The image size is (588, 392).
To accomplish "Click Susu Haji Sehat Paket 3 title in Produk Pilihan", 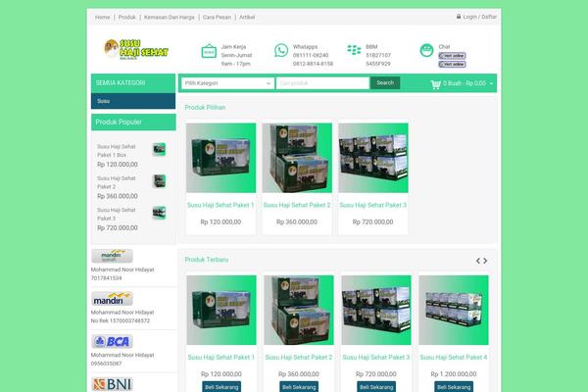I will tap(372, 205).
